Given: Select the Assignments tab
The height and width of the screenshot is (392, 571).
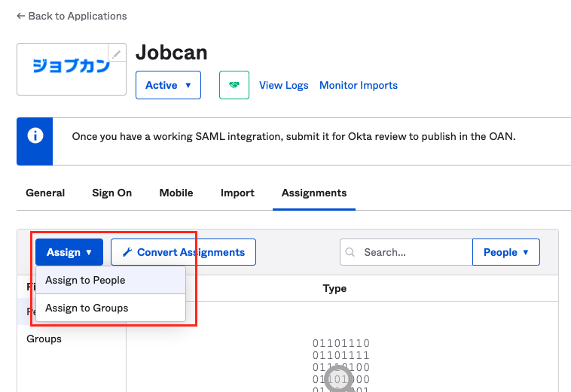Looking at the screenshot, I should (314, 193).
